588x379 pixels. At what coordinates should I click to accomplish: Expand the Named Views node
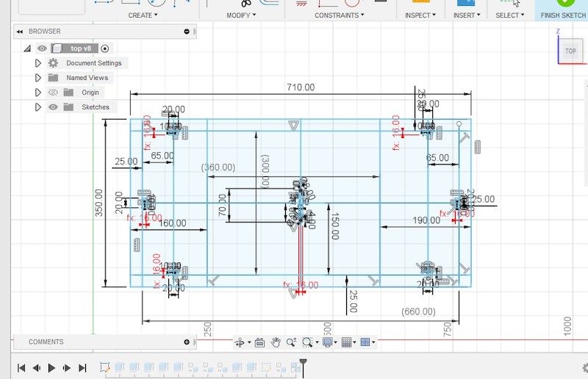pos(38,78)
